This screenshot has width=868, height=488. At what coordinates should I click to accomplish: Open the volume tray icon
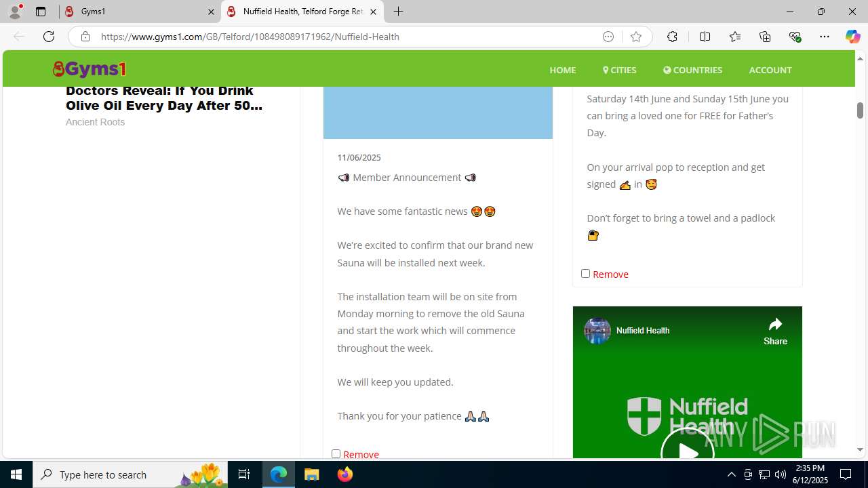click(x=781, y=474)
